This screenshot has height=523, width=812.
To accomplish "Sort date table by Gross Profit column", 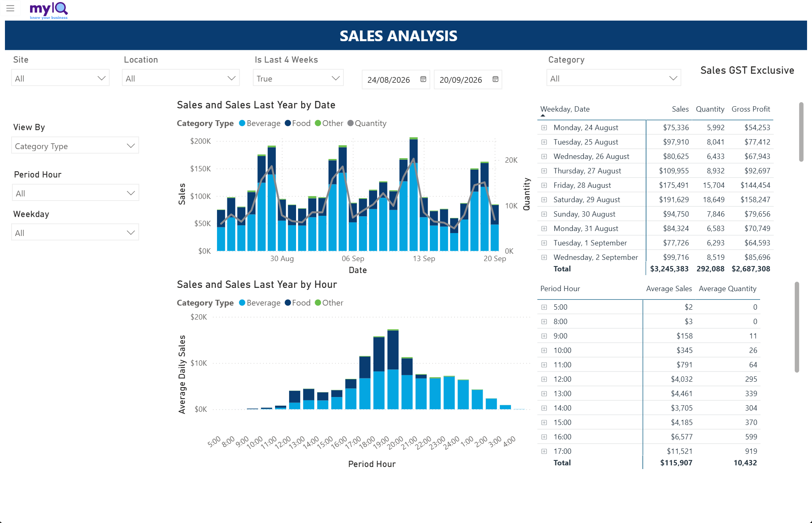I will (x=751, y=109).
